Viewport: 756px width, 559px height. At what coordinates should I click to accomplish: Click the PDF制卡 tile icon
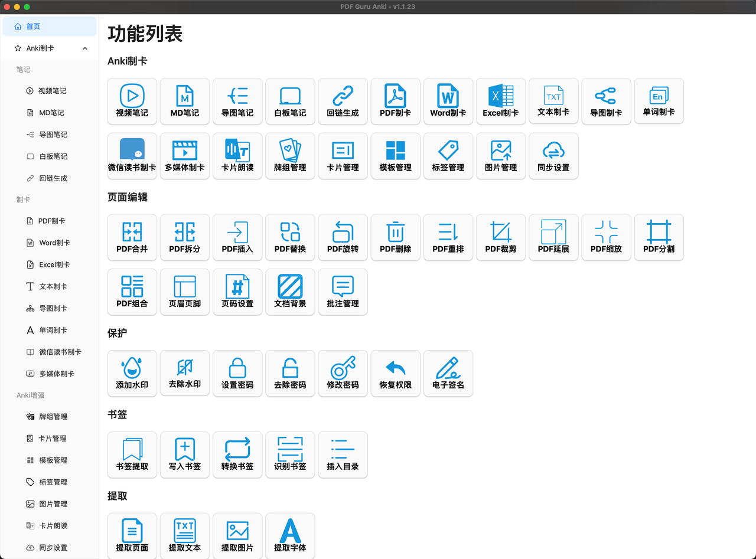[x=395, y=96]
